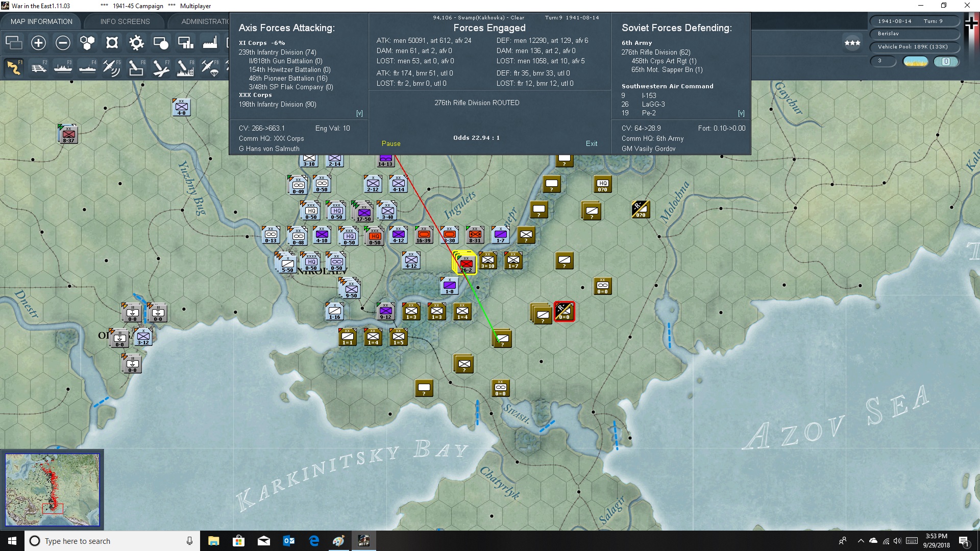Toggle the screen-with-bars map overlay icon
Viewport: 980px width, 551px height.
(185, 43)
